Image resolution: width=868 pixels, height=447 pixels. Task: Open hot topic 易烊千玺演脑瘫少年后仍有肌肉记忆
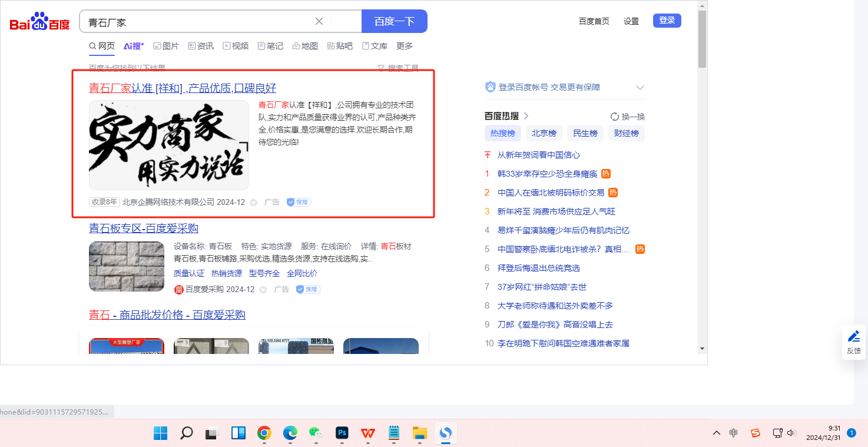click(x=564, y=230)
